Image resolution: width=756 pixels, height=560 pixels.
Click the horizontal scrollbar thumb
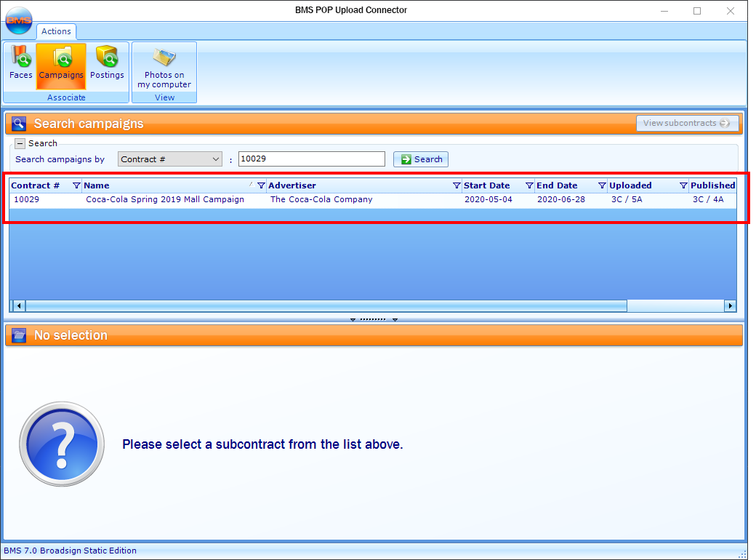(x=326, y=305)
